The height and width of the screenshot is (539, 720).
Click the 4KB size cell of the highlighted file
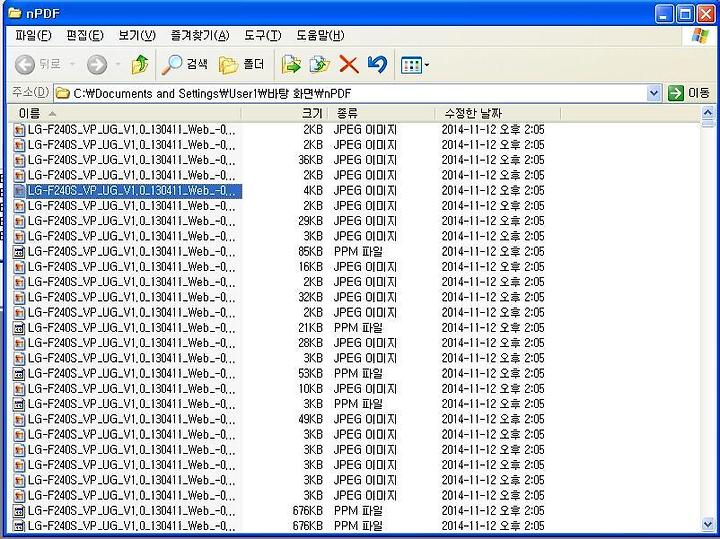[x=313, y=191]
